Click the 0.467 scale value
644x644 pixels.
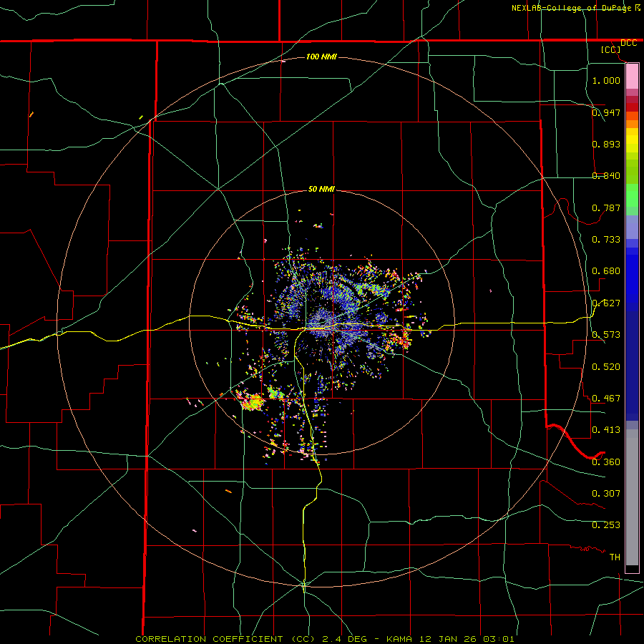click(606, 399)
